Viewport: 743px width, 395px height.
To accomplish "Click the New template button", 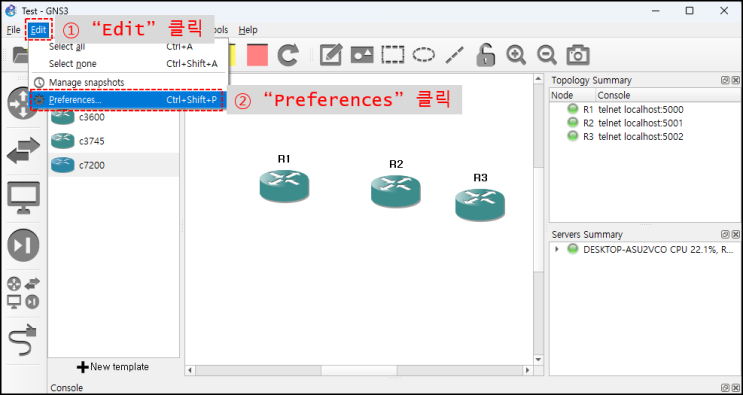I will pos(113,367).
